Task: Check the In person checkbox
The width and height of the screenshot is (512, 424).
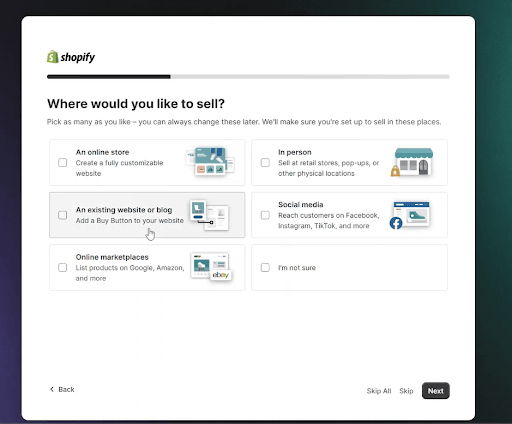Action: 265,162
